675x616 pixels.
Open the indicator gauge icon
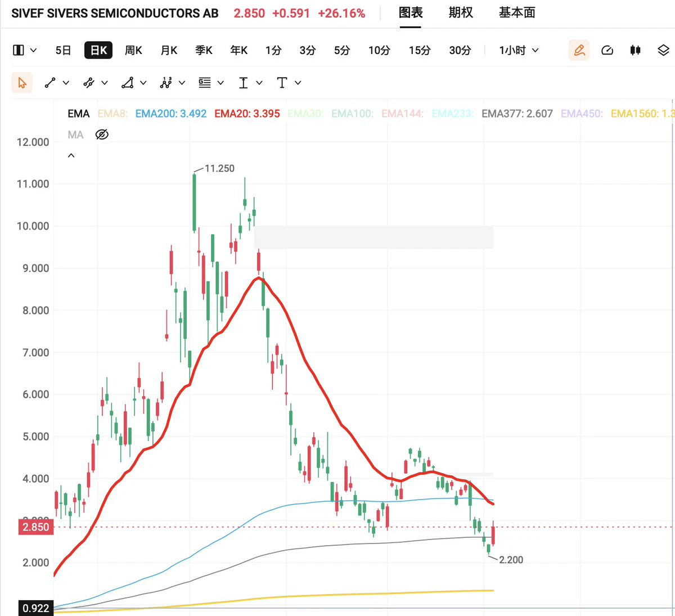607,50
